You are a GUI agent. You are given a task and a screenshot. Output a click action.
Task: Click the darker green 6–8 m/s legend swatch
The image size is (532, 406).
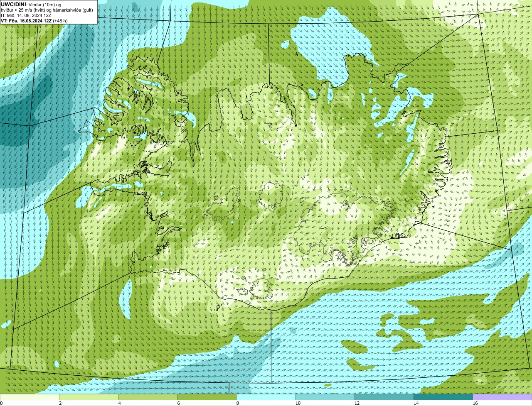tap(207, 397)
